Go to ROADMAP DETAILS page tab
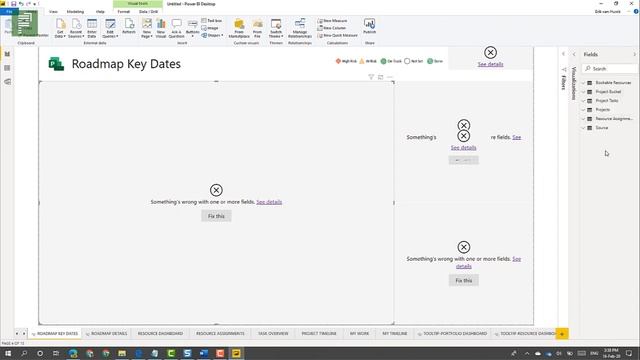 [107, 333]
